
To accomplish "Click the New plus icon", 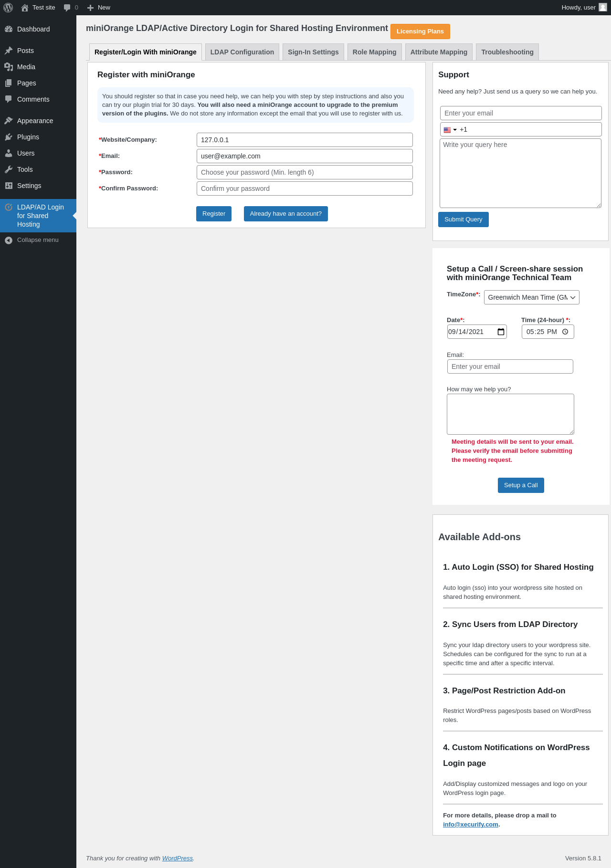I will click(x=90, y=8).
